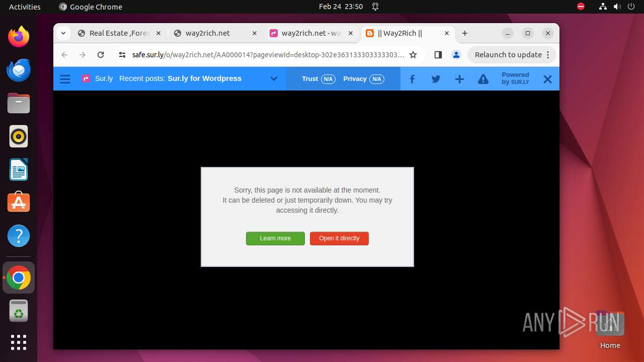The image size is (644, 362).
Task: Close the Real Estate, Forex tab
Action: click(158, 33)
